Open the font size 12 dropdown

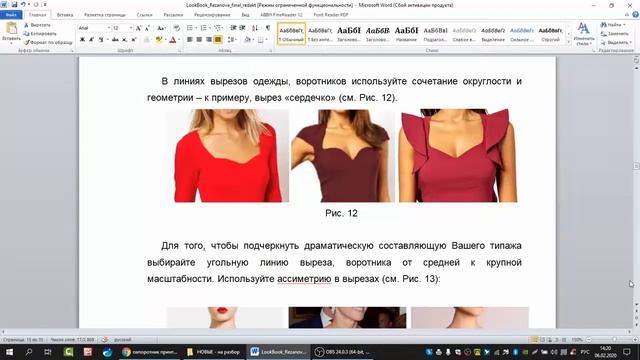(x=131, y=28)
